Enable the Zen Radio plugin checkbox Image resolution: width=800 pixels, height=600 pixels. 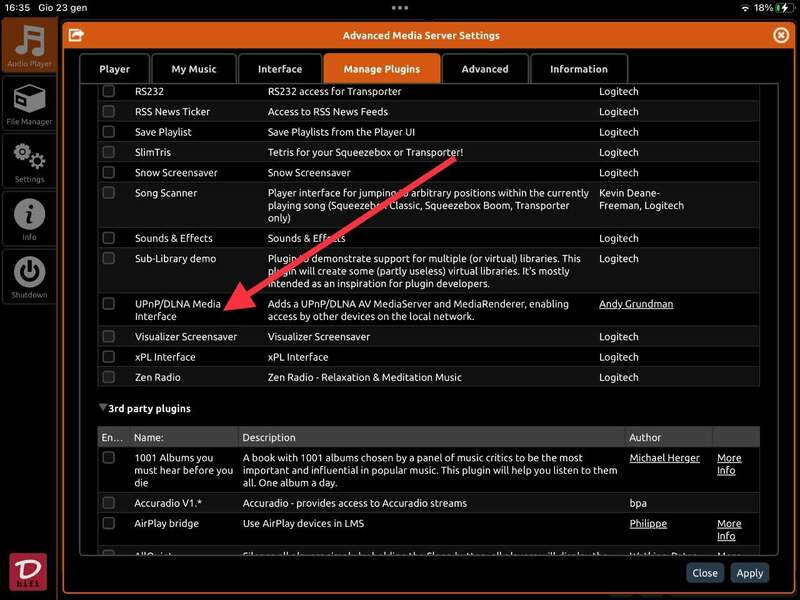pyautogui.click(x=109, y=377)
